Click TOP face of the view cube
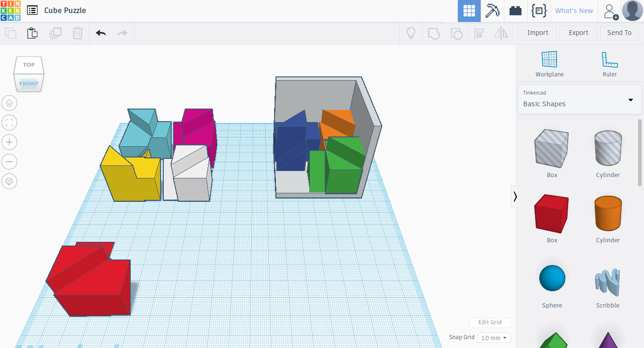 pos(29,65)
